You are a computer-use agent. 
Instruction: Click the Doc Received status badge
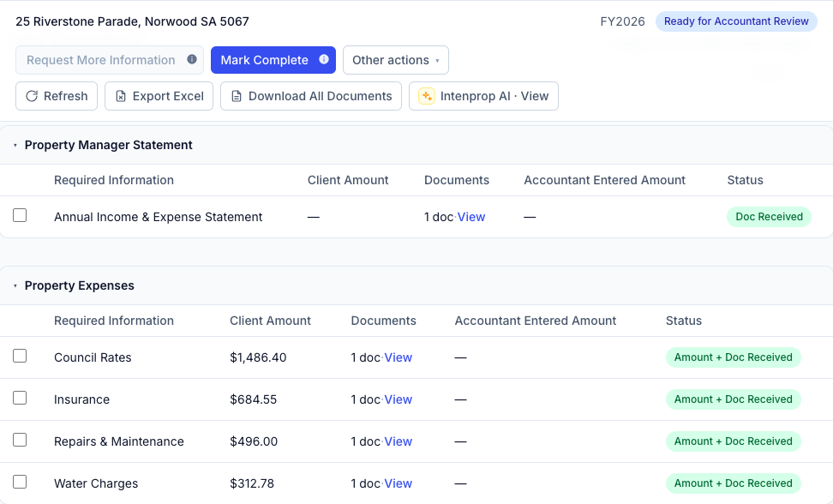769,217
